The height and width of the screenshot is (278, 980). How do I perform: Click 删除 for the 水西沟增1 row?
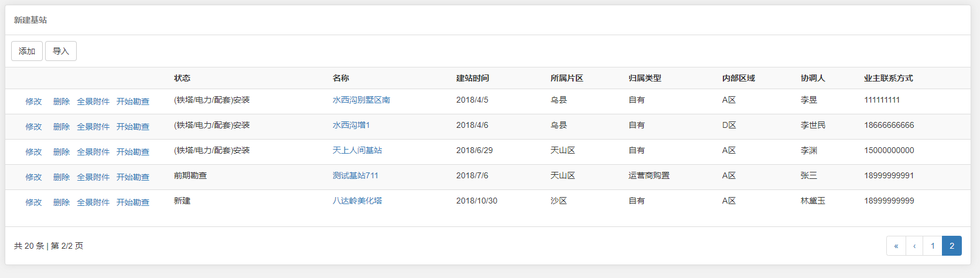(62, 127)
